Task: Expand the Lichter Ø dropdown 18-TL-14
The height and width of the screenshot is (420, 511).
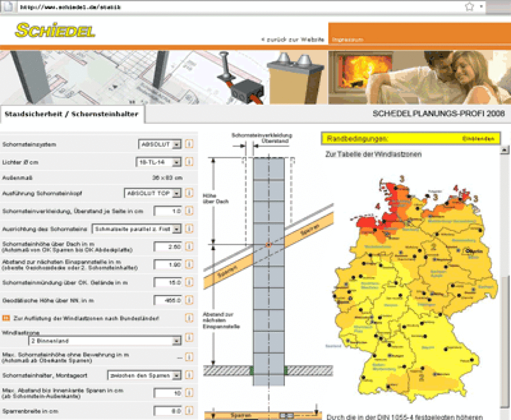Action: pyautogui.click(x=159, y=162)
